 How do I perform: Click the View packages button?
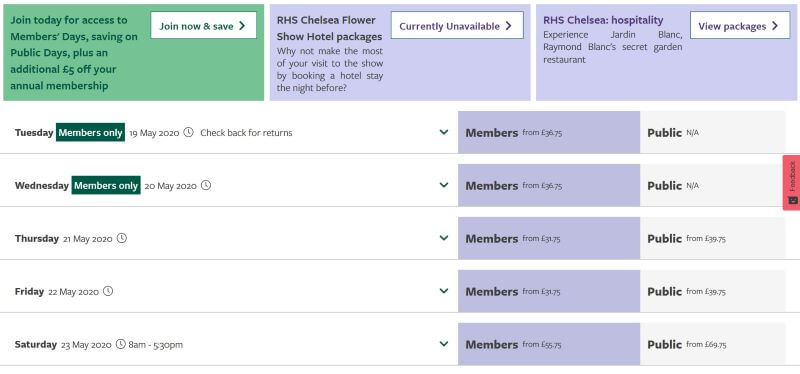740,26
